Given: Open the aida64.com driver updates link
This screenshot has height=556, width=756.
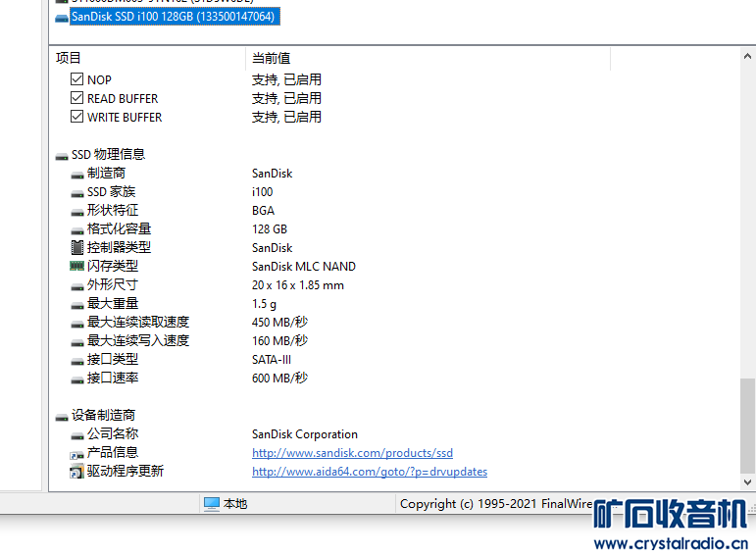Looking at the screenshot, I should [370, 472].
